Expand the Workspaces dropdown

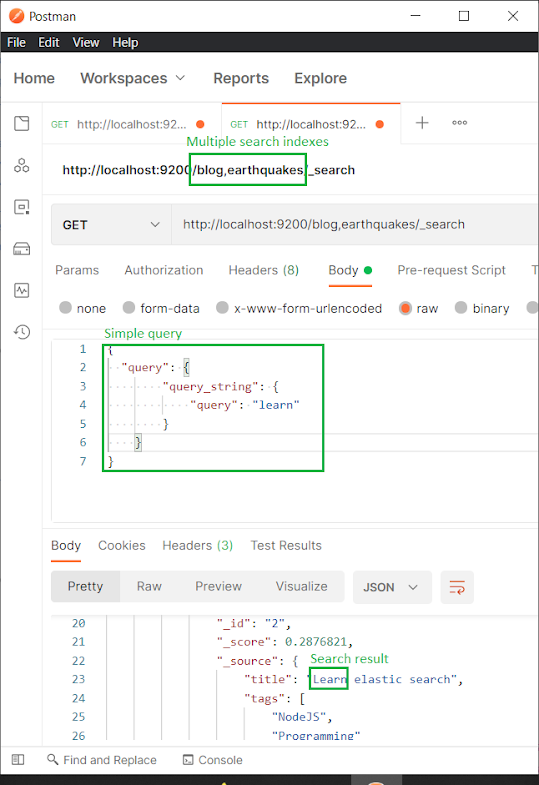tap(133, 78)
